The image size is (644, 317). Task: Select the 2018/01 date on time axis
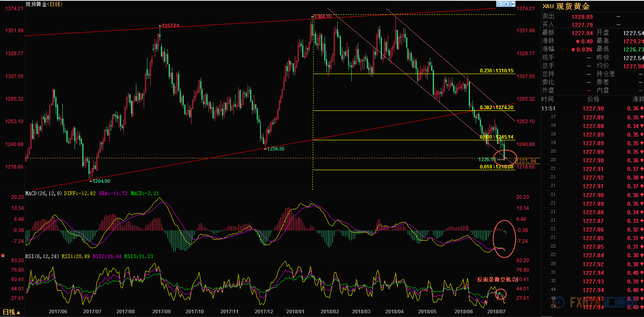tap(295, 311)
